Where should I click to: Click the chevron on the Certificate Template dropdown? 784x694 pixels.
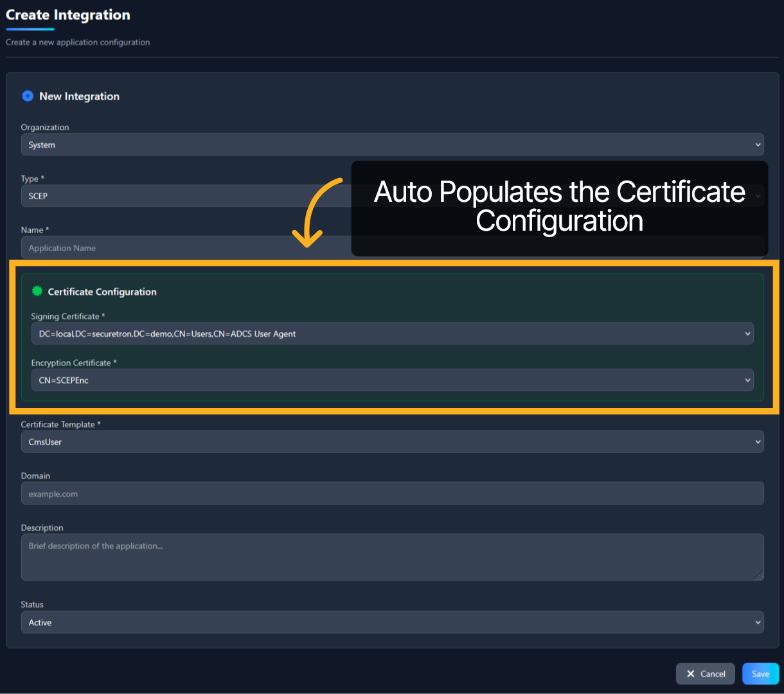pyautogui.click(x=757, y=441)
